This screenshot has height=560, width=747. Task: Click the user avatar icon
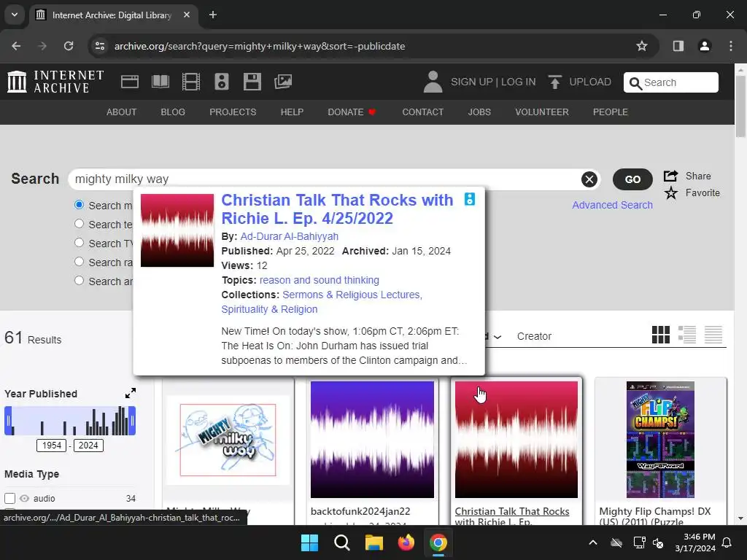(x=433, y=82)
